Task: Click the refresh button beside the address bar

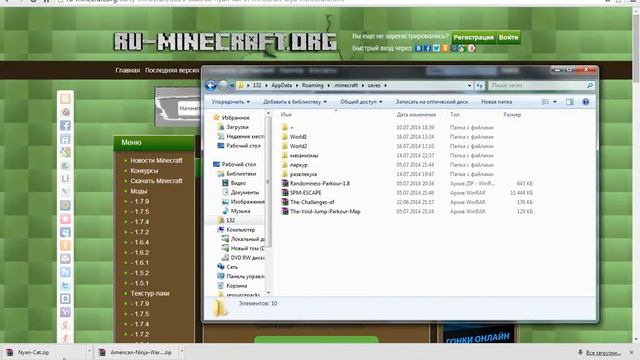Action: tap(480, 85)
